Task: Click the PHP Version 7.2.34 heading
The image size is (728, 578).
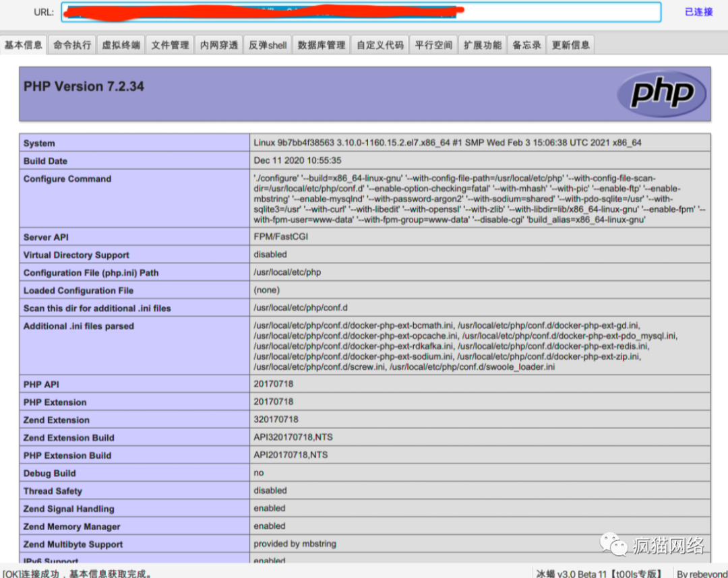Action: click(84, 86)
